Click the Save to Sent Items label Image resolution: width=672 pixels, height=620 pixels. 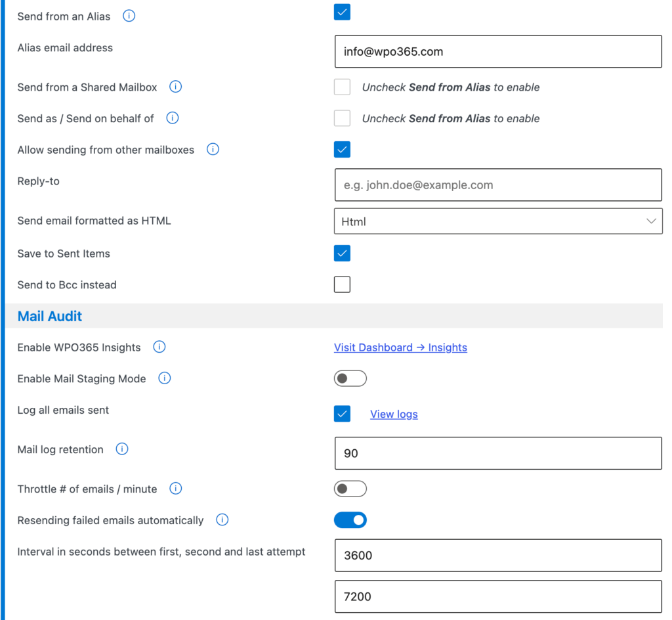pyautogui.click(x=64, y=254)
